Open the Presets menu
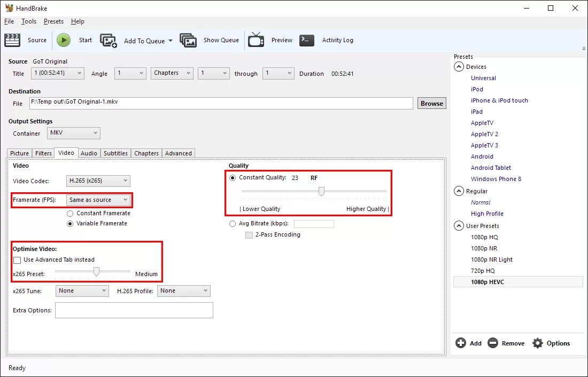Screen dimensions: 588x377 coord(53,21)
